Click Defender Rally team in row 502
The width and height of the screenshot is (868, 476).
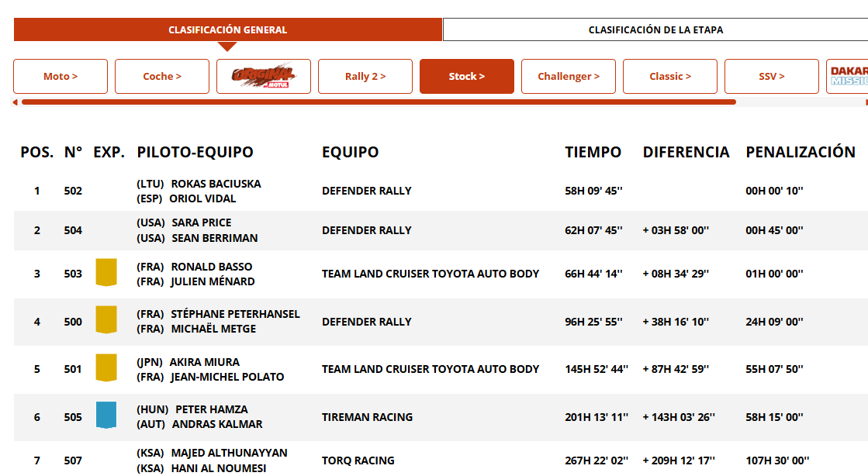click(366, 191)
